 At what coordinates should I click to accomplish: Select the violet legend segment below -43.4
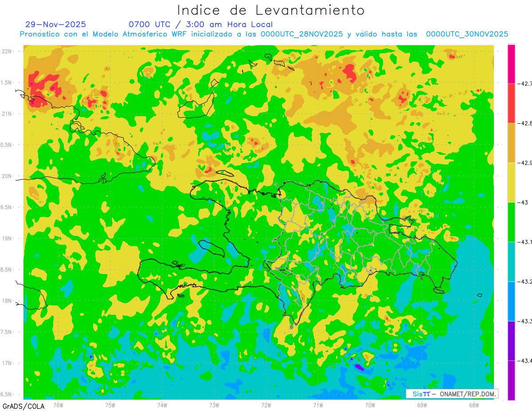tap(511, 380)
